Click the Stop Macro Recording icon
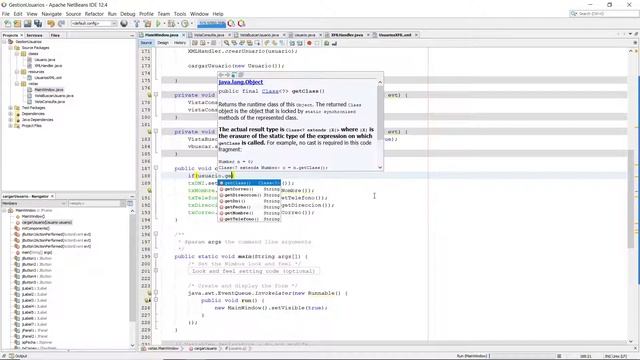The width and height of the screenshot is (640, 360). point(317,43)
